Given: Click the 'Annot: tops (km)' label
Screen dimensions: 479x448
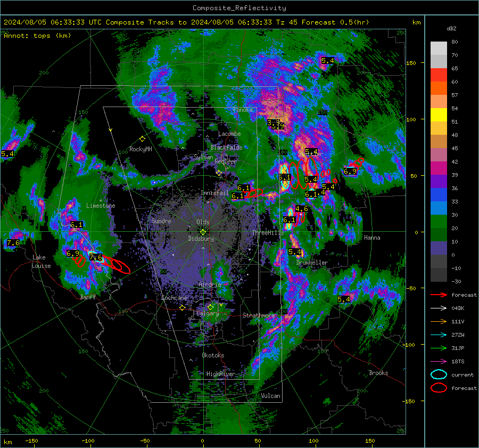Looking at the screenshot, I should click(x=37, y=36).
